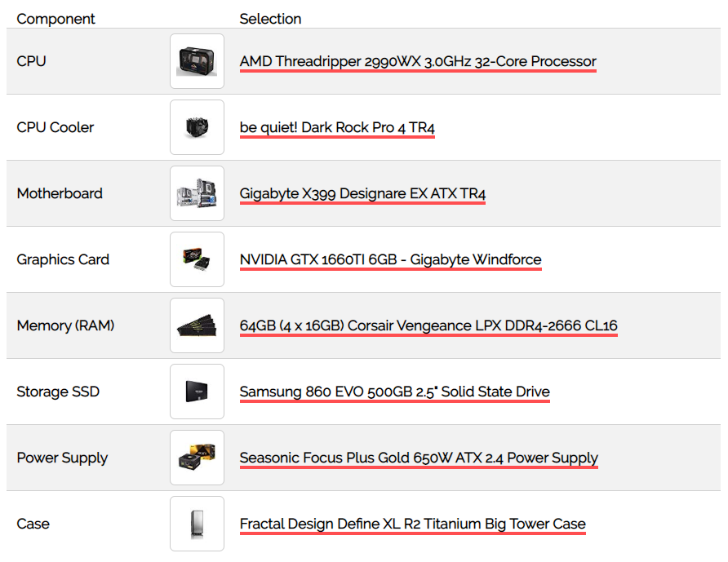Follow the NVIDIA GTX 1660TI Gigabyte Windforce link
The height and width of the screenshot is (562, 728).
[x=390, y=259]
